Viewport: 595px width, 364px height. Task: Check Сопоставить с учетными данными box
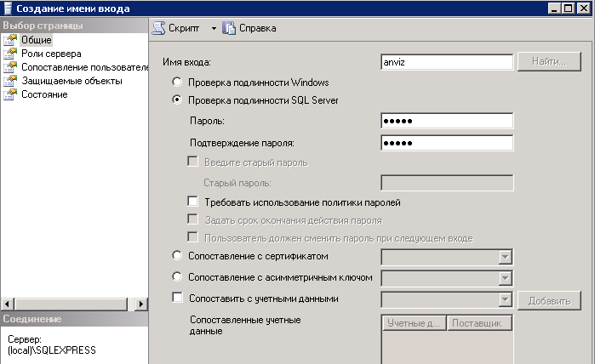click(177, 298)
